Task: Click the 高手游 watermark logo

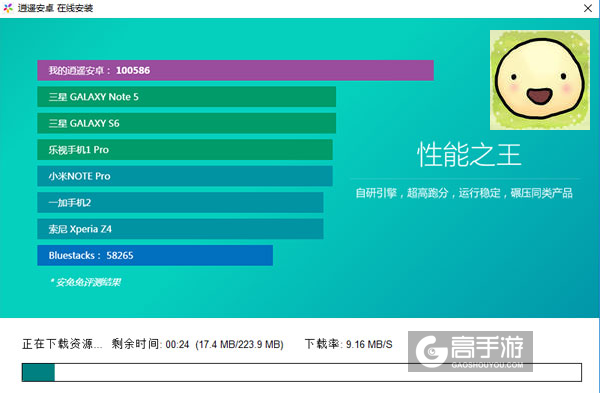Action: pyautogui.click(x=470, y=351)
